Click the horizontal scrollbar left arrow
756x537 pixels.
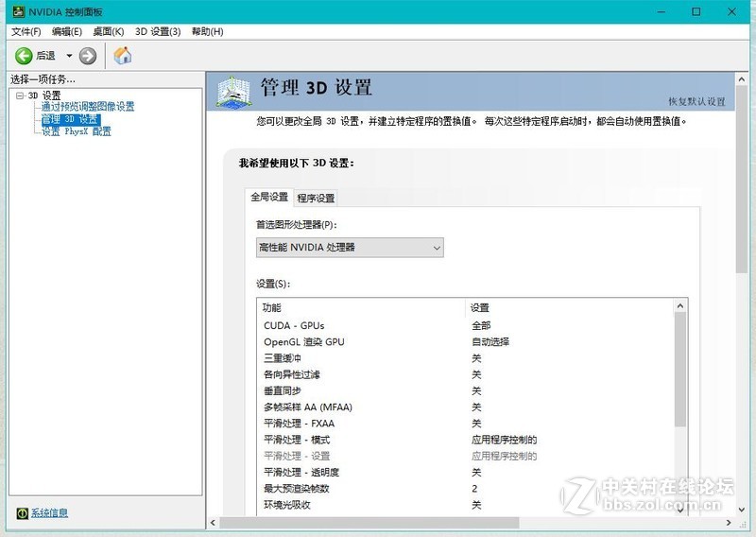point(214,523)
